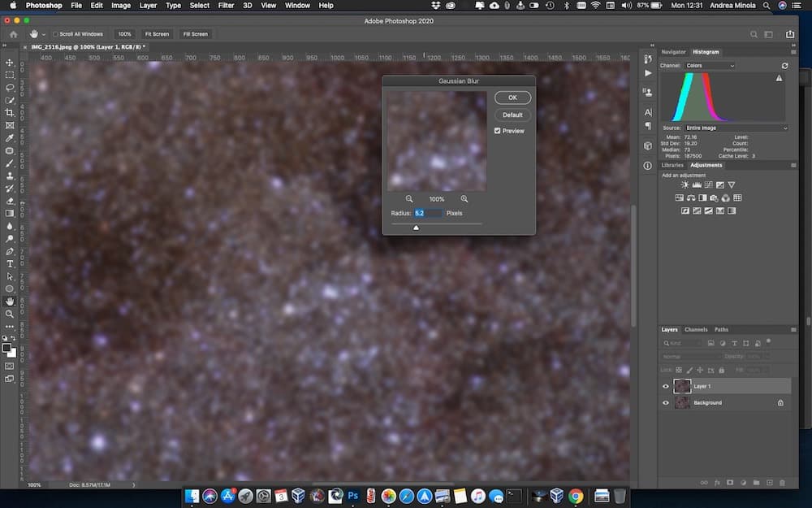Image resolution: width=812 pixels, height=508 pixels.
Task: Hide the Background layer
Action: 666,402
